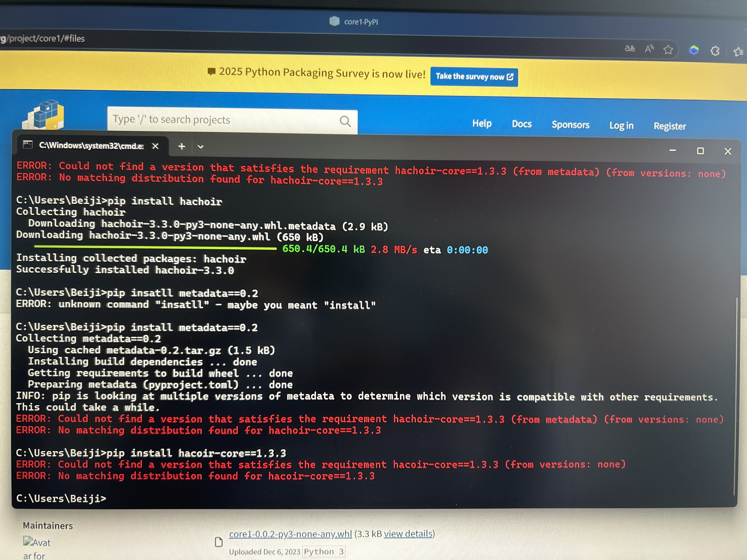Open a new terminal tab with plus
This screenshot has width=747, height=560.
click(182, 146)
